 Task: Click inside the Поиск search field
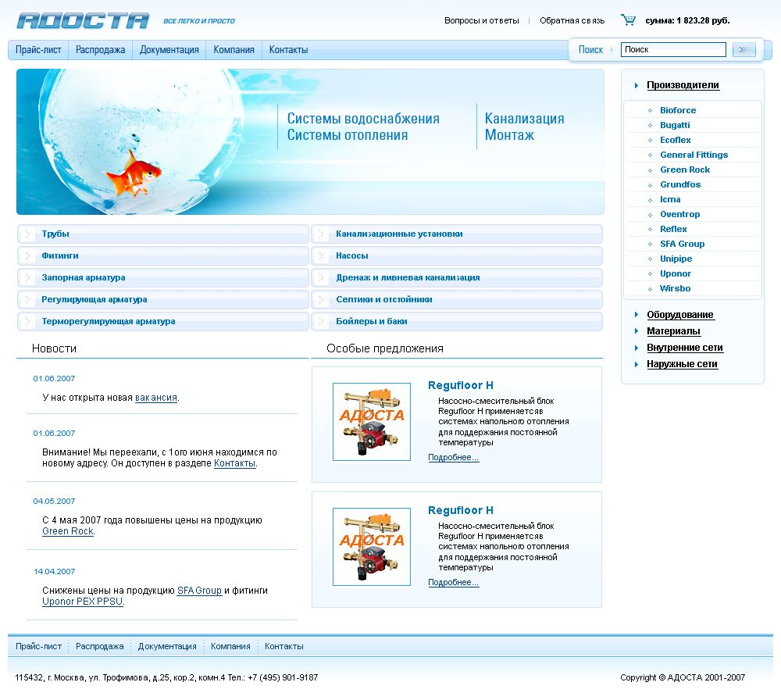tap(673, 49)
